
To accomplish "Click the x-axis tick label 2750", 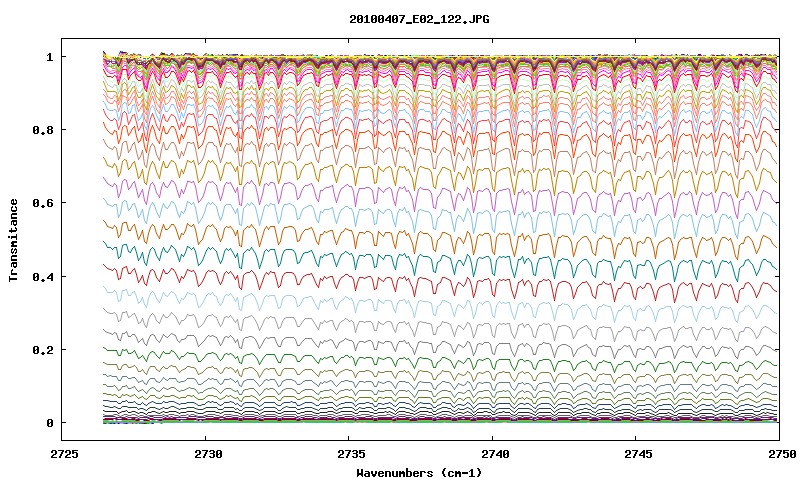I will pos(782,453).
